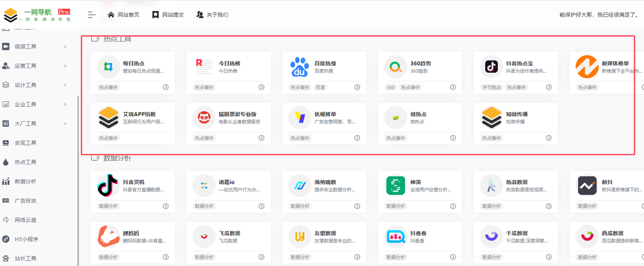This screenshot has height=266, width=644.
Task: Open the 飞瓜数据 card icon
Action: [x=204, y=237]
